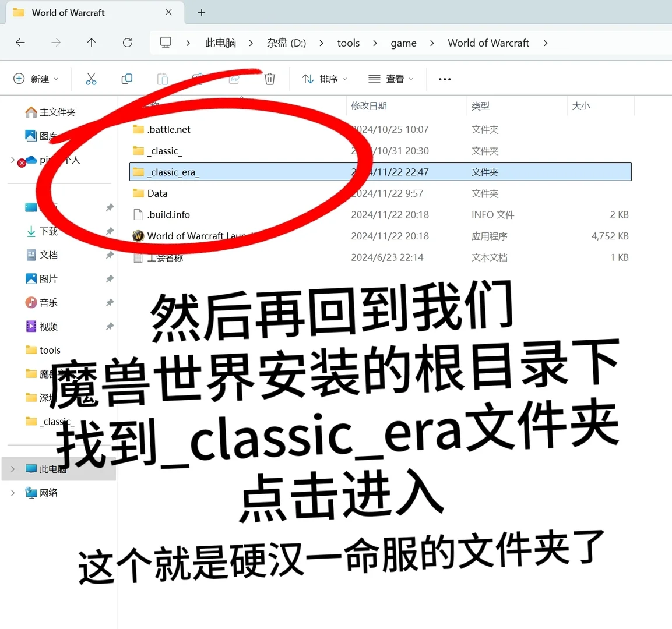Click 杂盘 (D:) in the breadcrumb

pyautogui.click(x=286, y=43)
